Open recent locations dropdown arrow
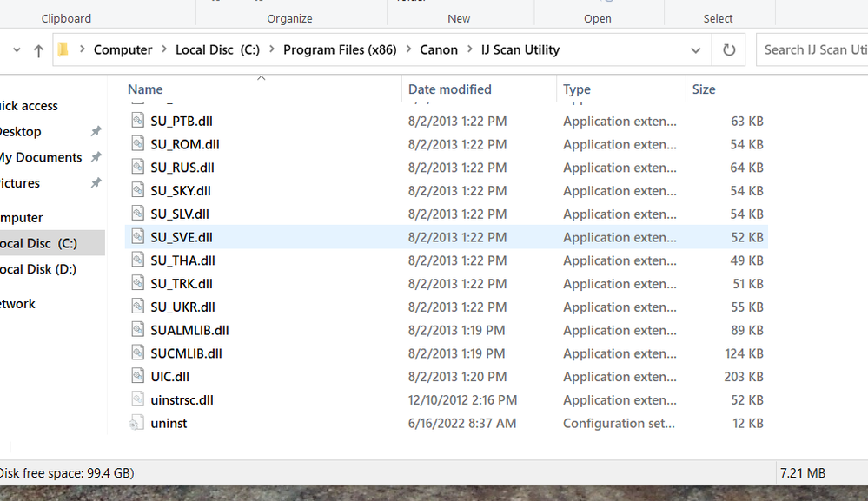Viewport: 868px width, 501px height. (x=17, y=50)
